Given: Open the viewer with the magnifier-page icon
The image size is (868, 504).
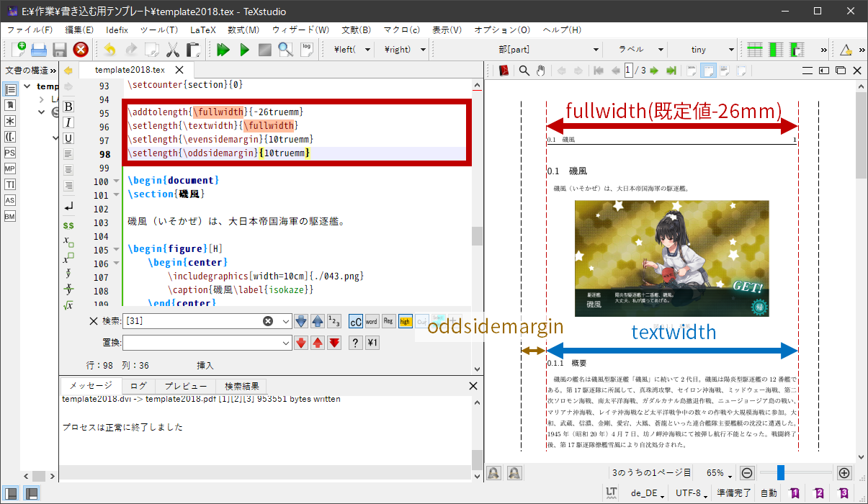Looking at the screenshot, I should pyautogui.click(x=286, y=50).
